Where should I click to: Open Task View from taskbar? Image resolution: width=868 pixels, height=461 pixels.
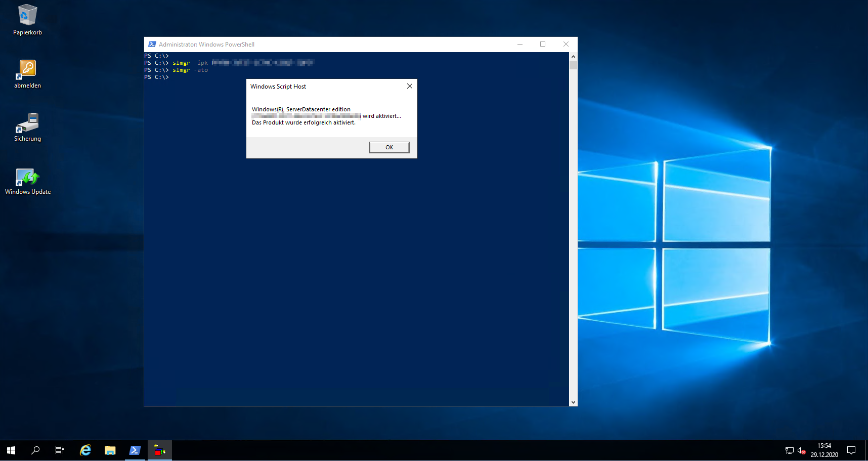59,450
